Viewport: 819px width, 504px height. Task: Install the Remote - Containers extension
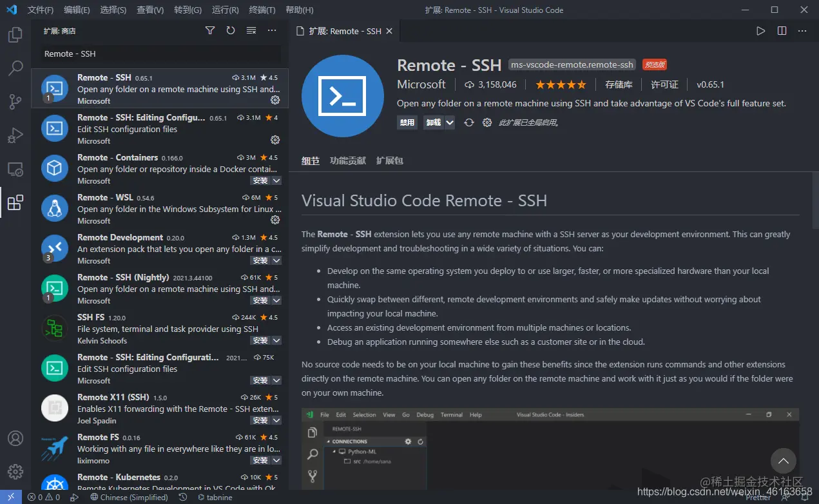[x=260, y=180]
